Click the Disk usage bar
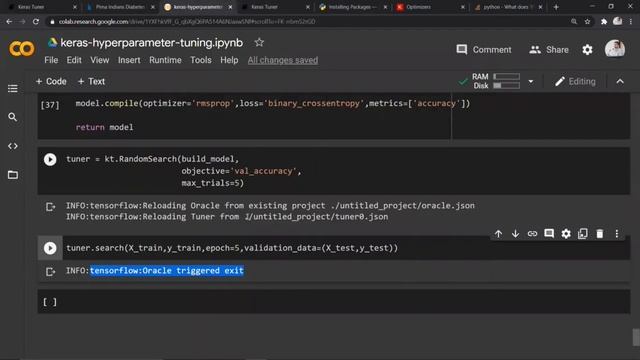Screen dimensions: 640x360 click(x=507, y=86)
